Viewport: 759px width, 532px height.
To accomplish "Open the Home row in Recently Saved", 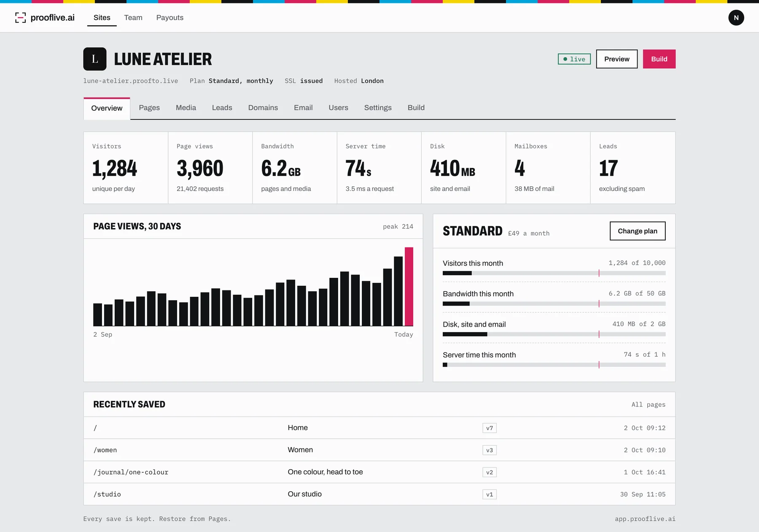I will (379, 428).
